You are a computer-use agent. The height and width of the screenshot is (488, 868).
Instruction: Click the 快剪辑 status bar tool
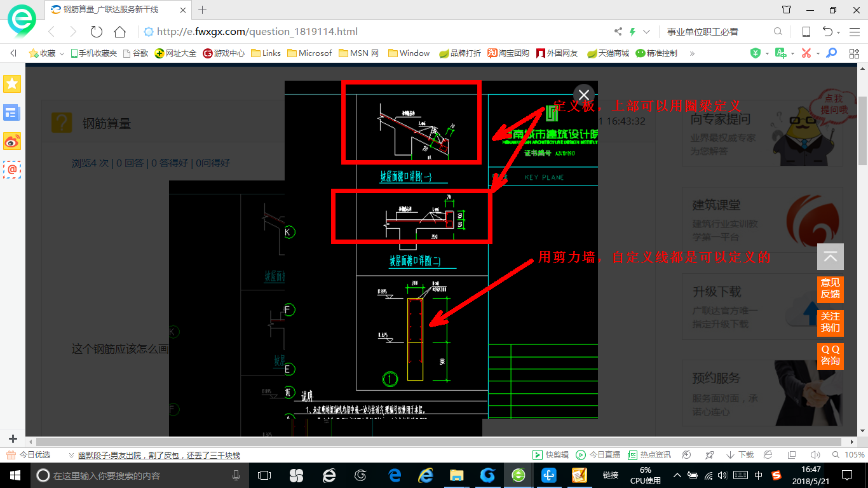point(550,455)
